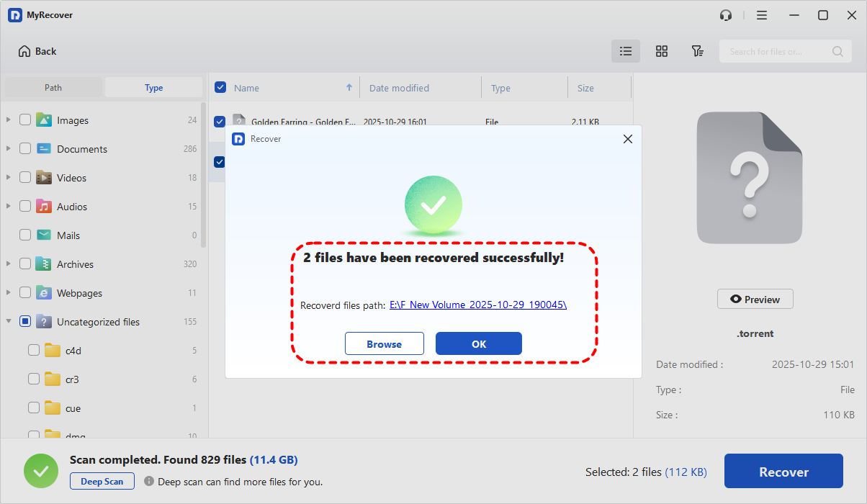Select the Type tab
This screenshot has height=504, width=867.
point(153,88)
